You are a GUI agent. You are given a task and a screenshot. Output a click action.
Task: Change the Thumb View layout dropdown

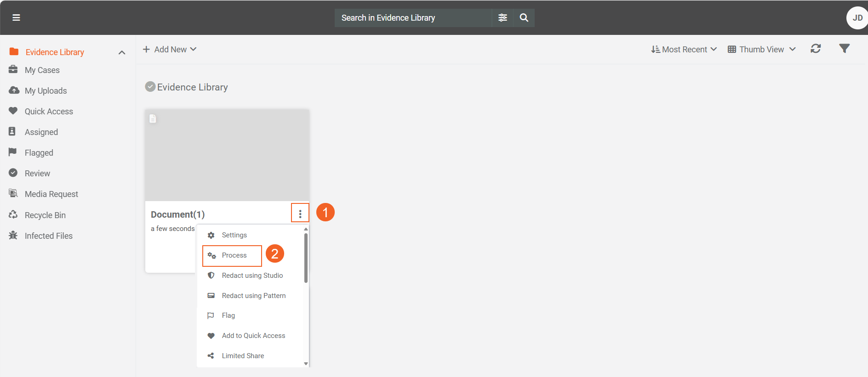[x=762, y=49]
